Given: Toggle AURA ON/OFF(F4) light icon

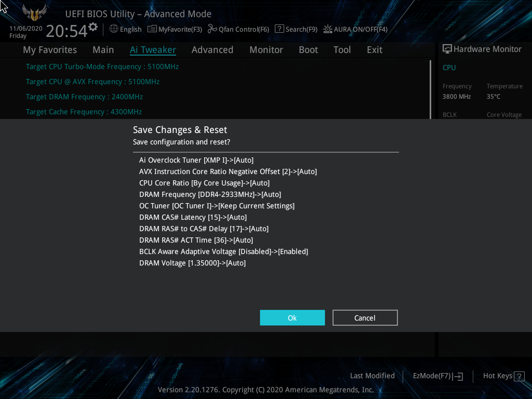Looking at the screenshot, I should click(x=327, y=29).
